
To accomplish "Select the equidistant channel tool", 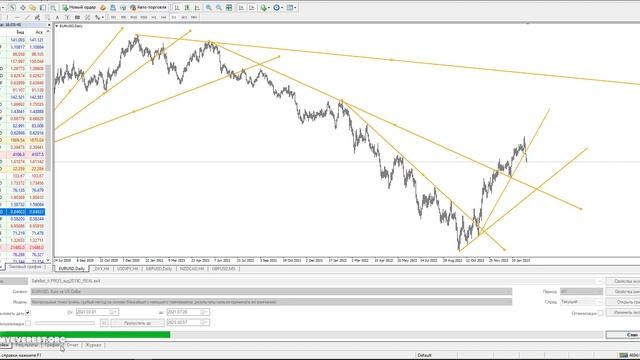I will pyautogui.click(x=37, y=18).
